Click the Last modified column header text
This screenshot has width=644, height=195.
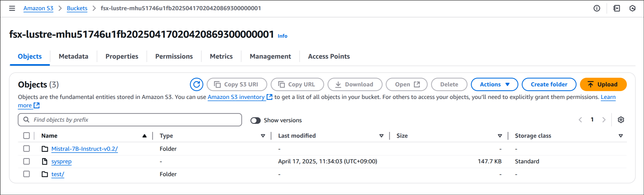[297, 136]
